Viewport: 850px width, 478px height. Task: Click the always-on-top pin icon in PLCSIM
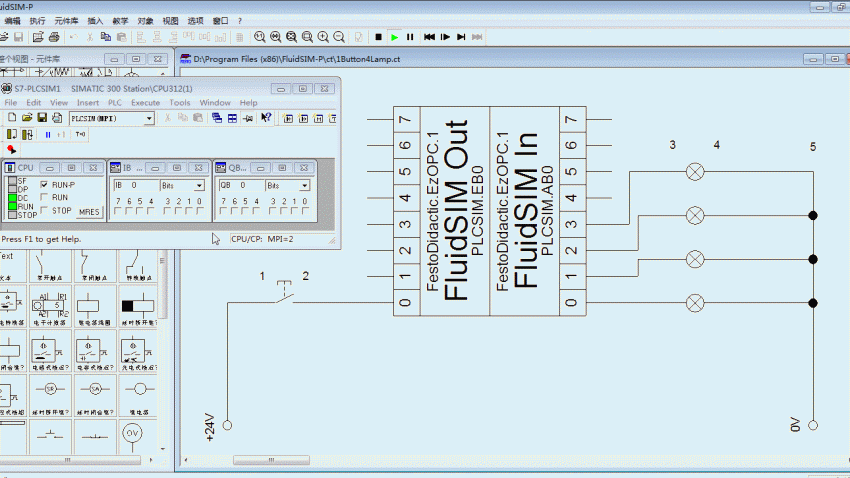point(248,118)
